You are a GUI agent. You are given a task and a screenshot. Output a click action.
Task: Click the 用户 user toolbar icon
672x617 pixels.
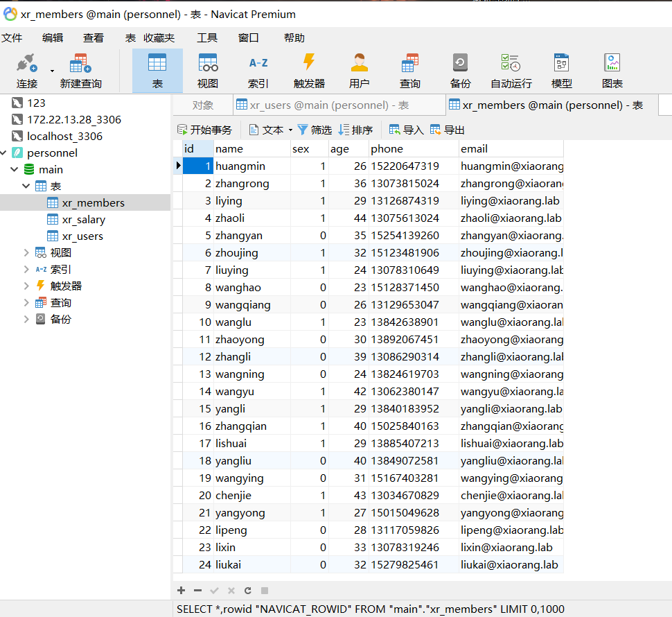pos(359,70)
